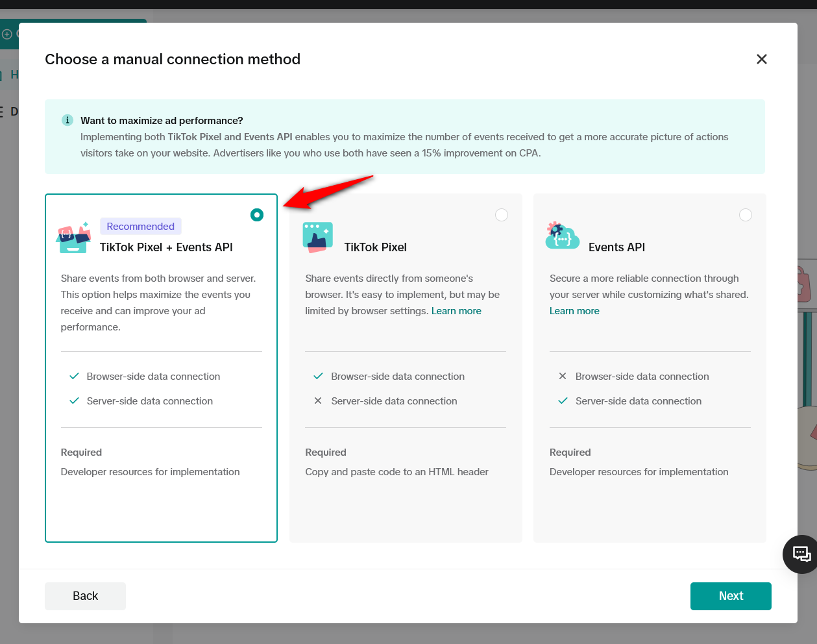Click Server-side data connection in Events API card
This screenshot has height=644, width=817.
point(639,401)
